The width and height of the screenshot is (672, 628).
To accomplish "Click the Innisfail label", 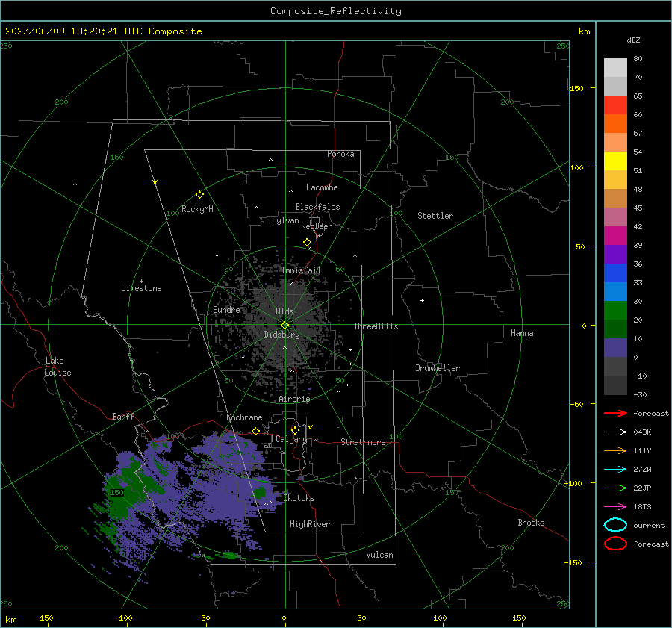I will (x=301, y=270).
